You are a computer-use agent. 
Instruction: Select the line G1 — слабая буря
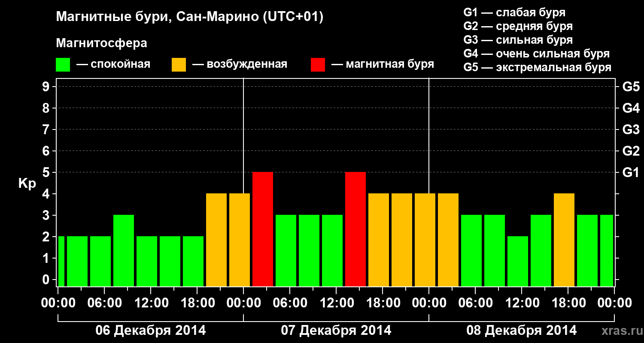click(x=514, y=12)
